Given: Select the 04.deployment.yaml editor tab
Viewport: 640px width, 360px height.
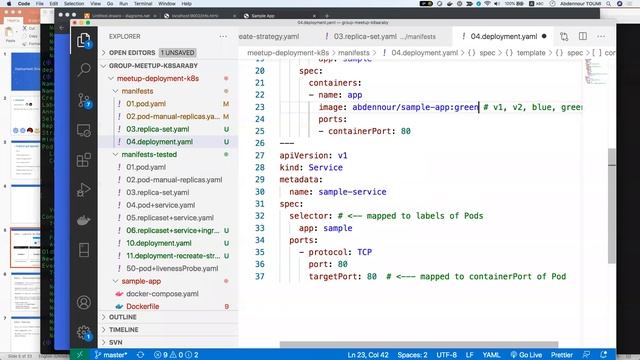Looking at the screenshot, I should (x=504, y=36).
